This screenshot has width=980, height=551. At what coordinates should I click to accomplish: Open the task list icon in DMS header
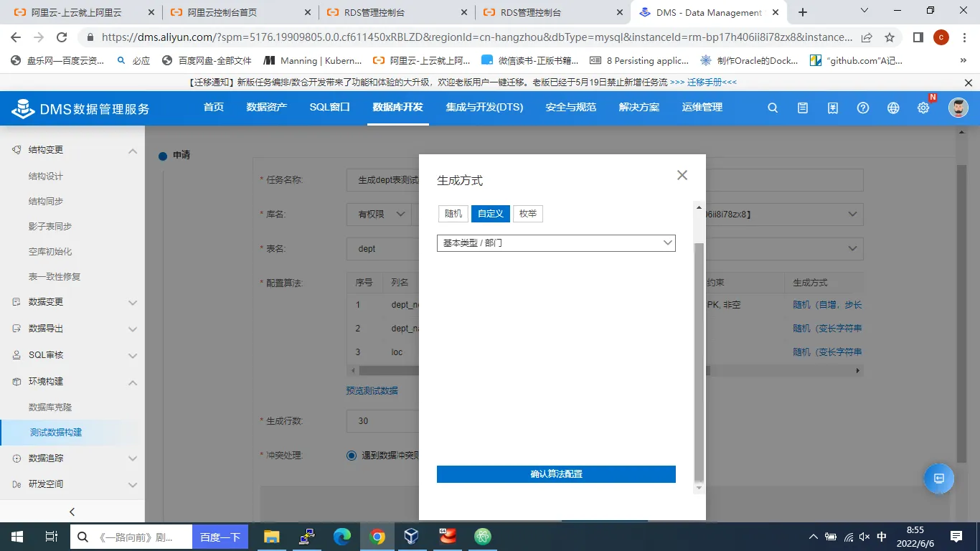click(x=803, y=108)
